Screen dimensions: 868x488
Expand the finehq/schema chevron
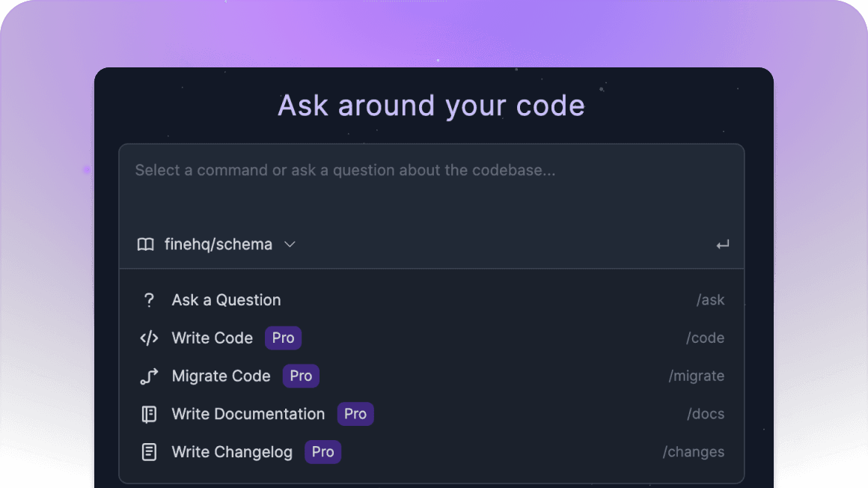290,244
